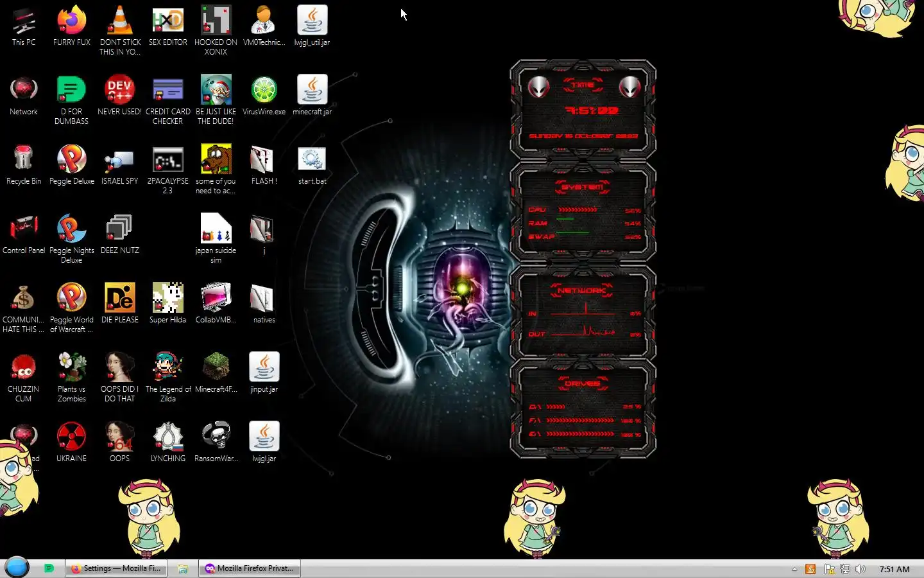Select the VM0Technic... desktop icon
This screenshot has width=924, height=578.
coord(264,26)
